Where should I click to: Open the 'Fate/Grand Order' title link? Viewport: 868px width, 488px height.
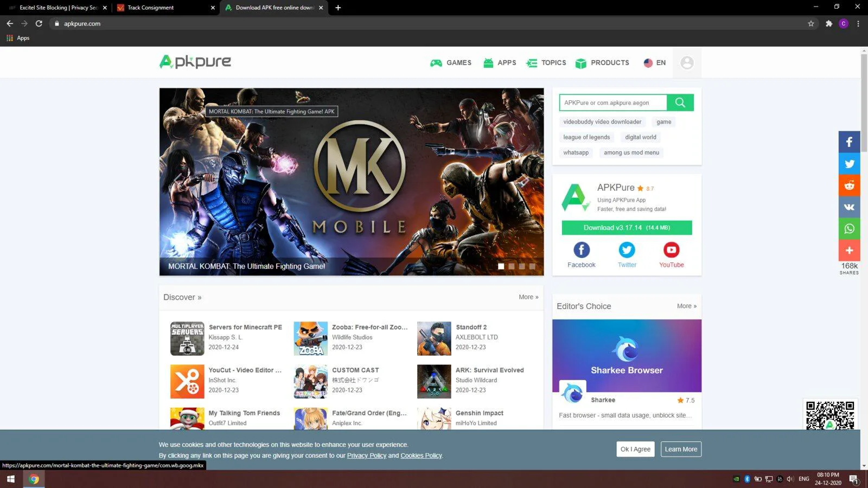pyautogui.click(x=369, y=413)
